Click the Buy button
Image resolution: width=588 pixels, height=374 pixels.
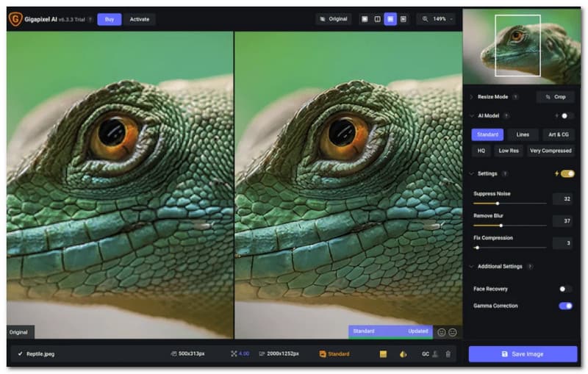point(109,19)
